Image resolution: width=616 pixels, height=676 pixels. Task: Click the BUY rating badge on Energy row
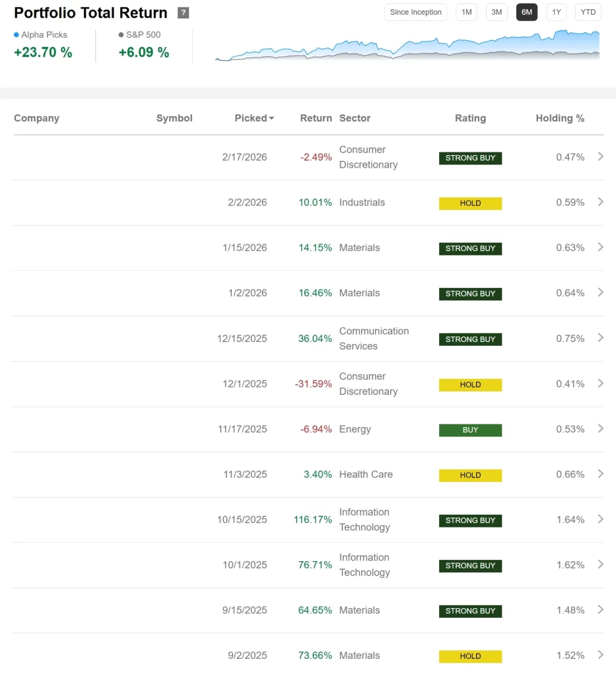point(470,430)
